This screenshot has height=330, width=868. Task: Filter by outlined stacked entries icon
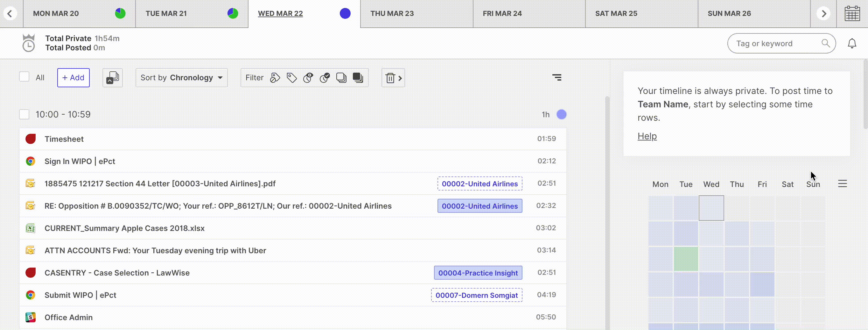coord(341,78)
